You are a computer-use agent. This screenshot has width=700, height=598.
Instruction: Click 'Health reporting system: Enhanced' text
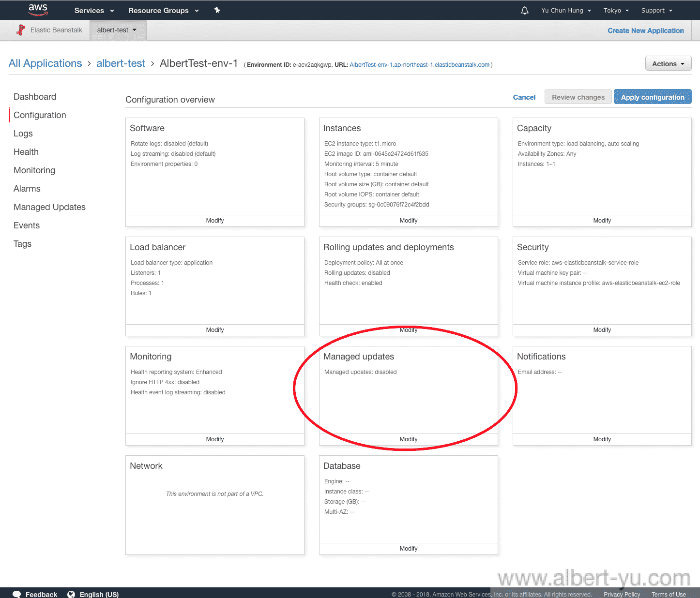(x=176, y=372)
